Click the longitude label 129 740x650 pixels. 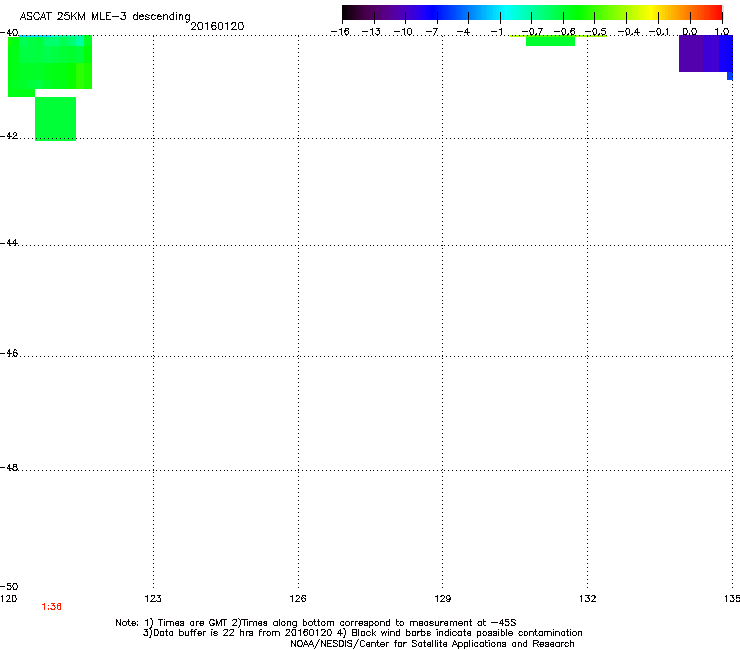click(443, 599)
